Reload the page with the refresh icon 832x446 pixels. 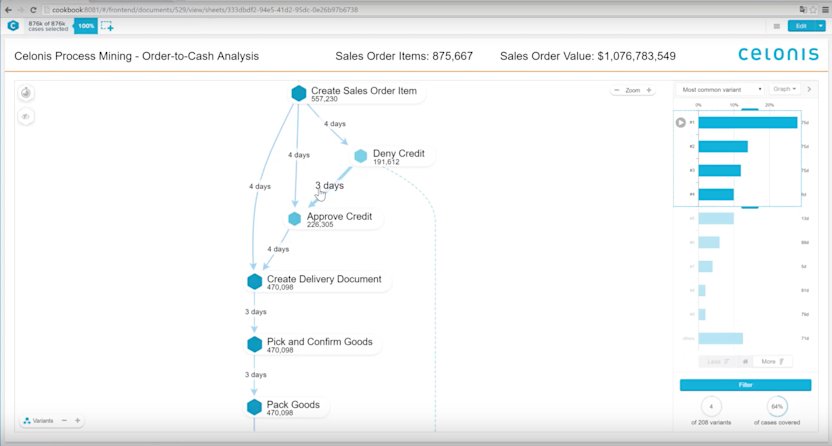click(x=33, y=10)
